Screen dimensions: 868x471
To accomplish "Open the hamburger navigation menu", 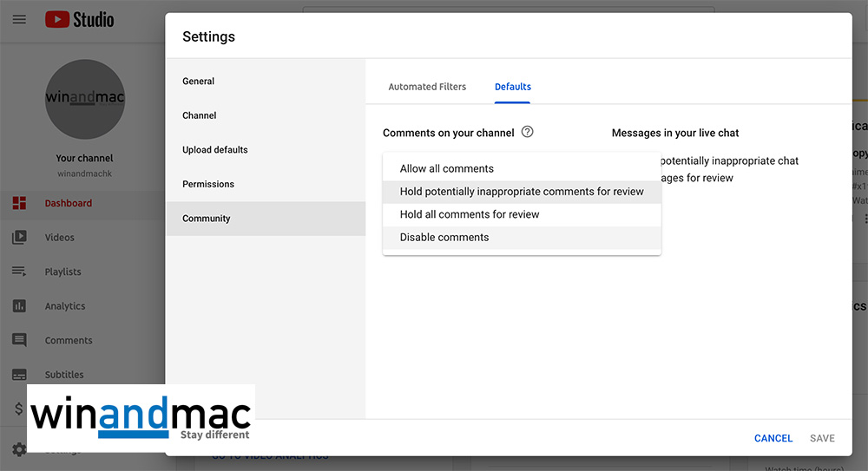I will [19, 19].
